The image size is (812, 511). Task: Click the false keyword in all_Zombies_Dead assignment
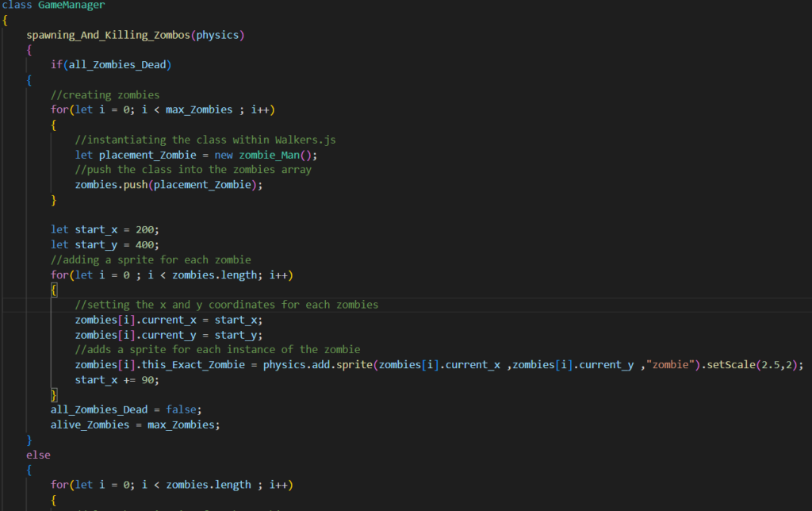[181, 409]
